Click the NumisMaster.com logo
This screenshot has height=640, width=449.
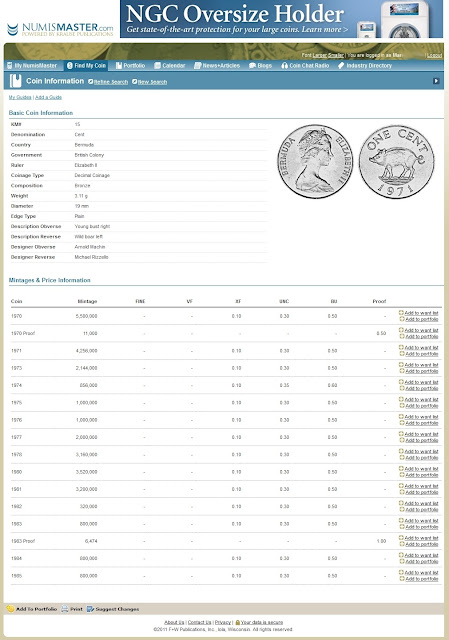click(x=60, y=29)
